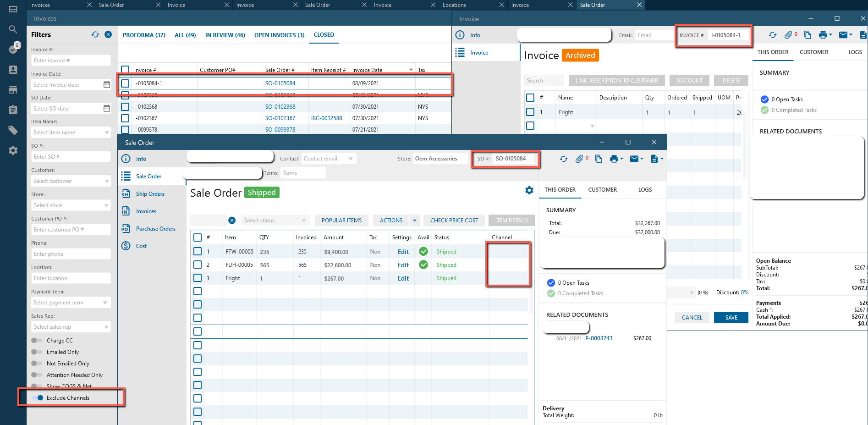
Task: Click the CHECK PRICE COST button
Action: (x=454, y=221)
